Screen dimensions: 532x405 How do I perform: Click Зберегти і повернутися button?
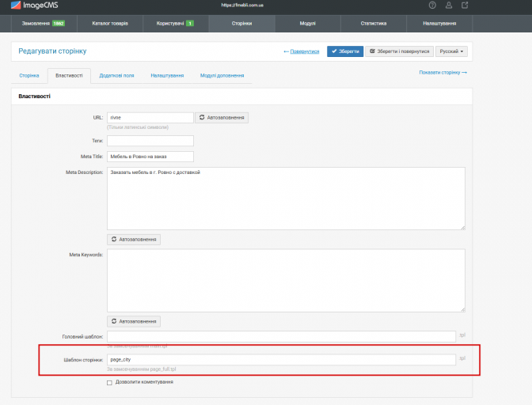399,51
